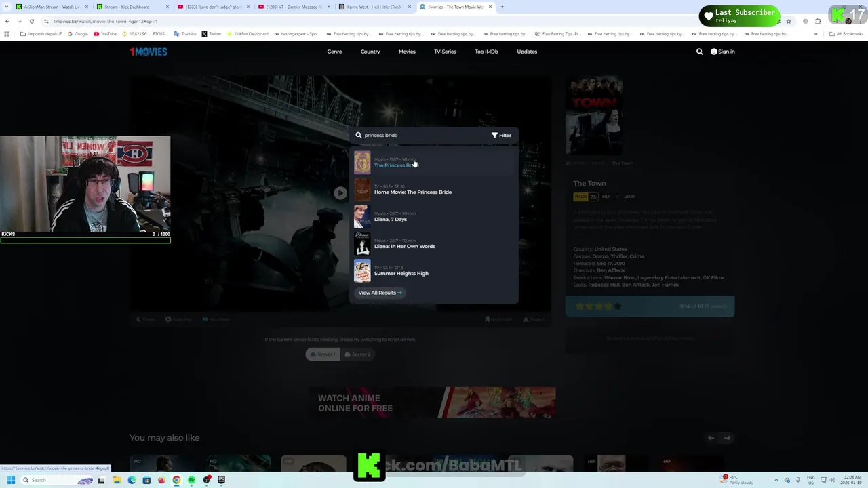
Task: Click the address bar URL
Action: [x=105, y=21]
